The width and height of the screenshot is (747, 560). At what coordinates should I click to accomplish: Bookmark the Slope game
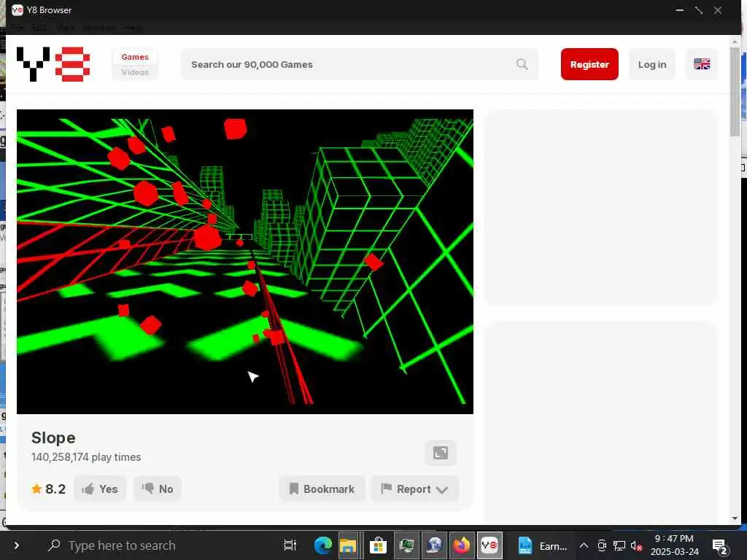pyautogui.click(x=322, y=489)
